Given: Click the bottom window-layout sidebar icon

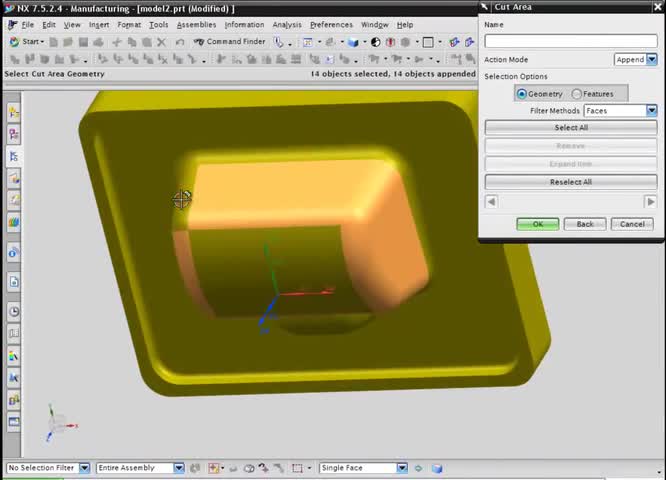Looking at the screenshot, I should 14,422.
